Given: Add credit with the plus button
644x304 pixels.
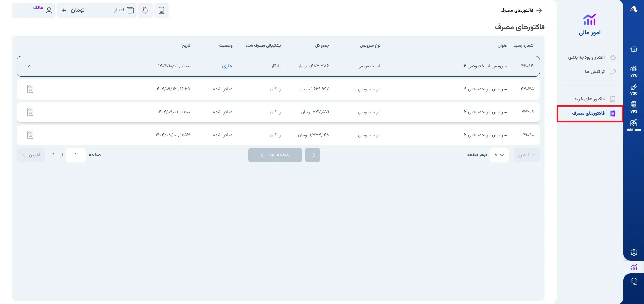Looking at the screenshot, I should 64,10.
